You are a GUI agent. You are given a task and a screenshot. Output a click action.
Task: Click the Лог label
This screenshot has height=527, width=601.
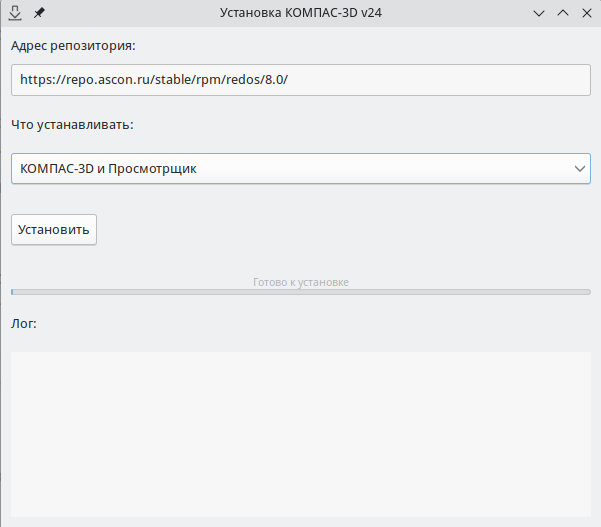pos(24,323)
